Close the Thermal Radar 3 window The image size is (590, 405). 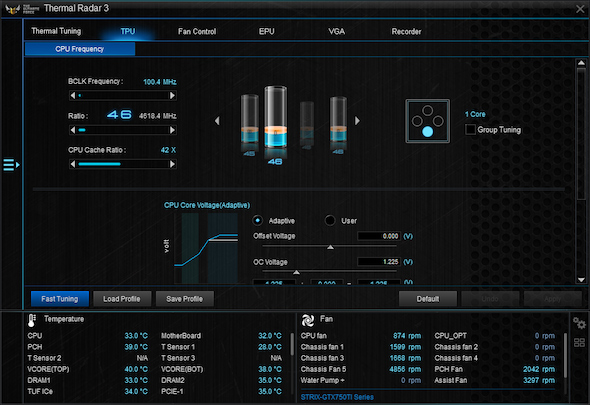[x=580, y=9]
